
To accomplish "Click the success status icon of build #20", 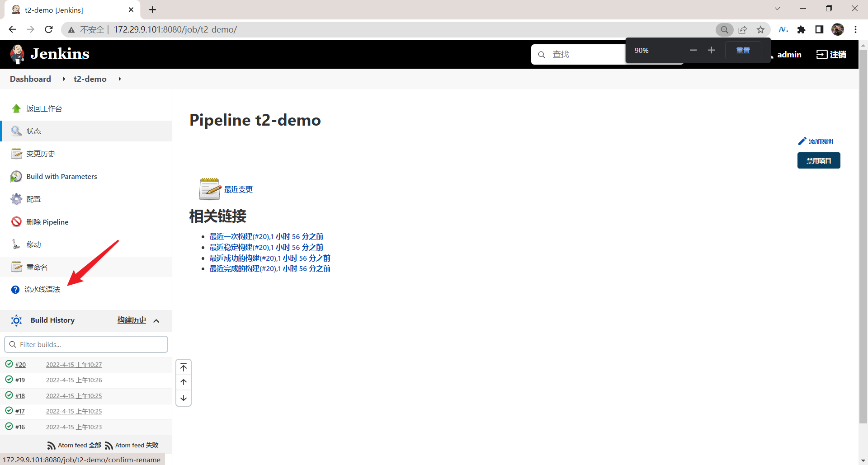I will pos(9,364).
